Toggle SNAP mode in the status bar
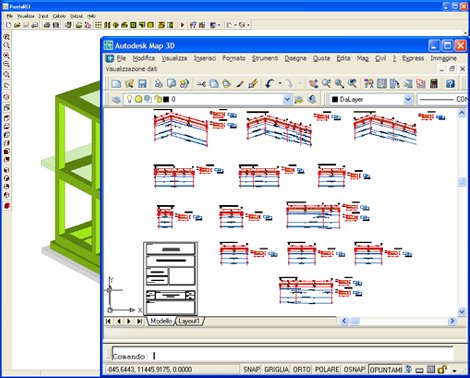470x378 pixels. [x=252, y=369]
